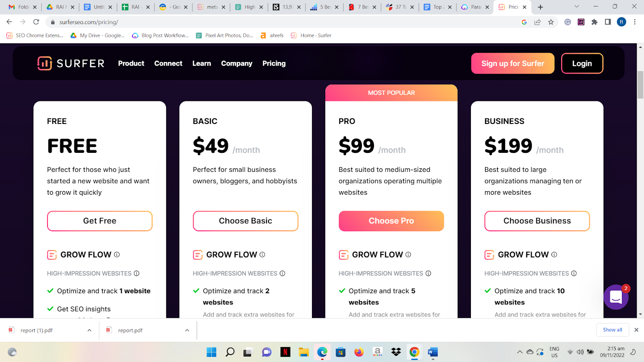644x362 pixels.
Task: Open Netflix from the Windows taskbar
Action: coord(285,352)
